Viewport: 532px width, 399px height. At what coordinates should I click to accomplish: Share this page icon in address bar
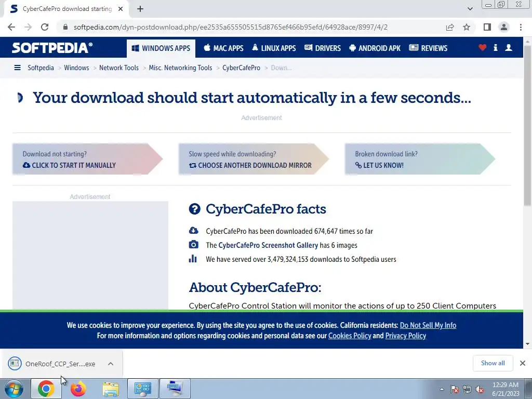click(x=450, y=27)
